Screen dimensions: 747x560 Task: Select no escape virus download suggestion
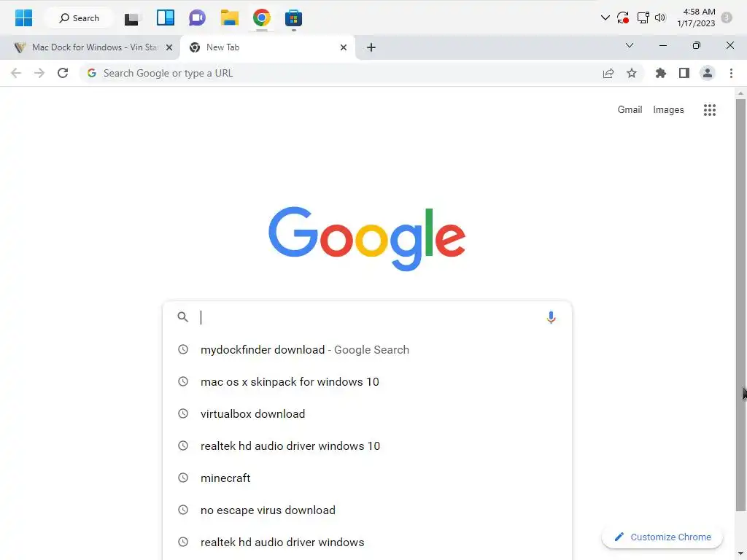click(x=367, y=510)
